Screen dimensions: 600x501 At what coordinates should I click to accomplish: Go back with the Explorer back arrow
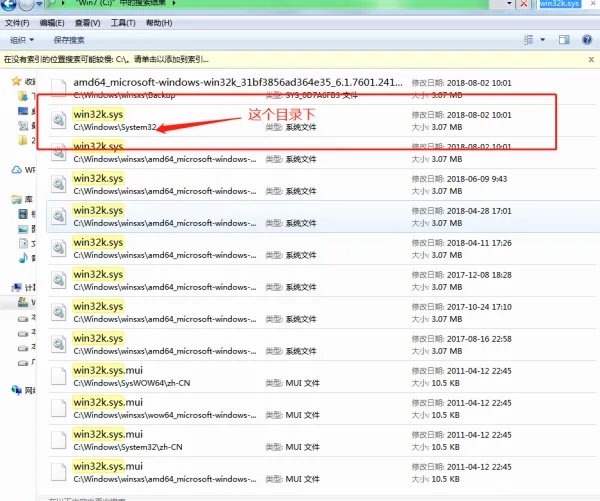point(8,5)
